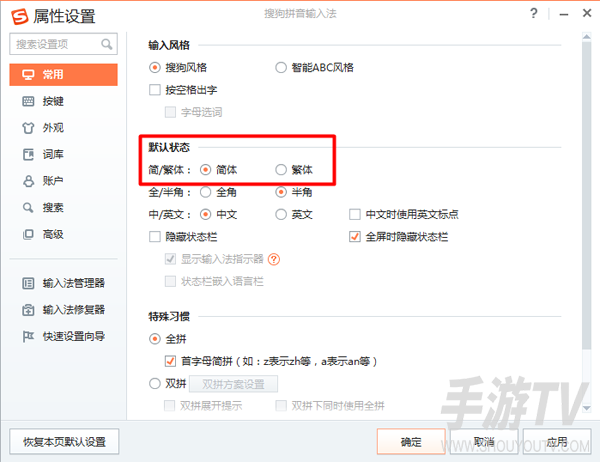Click the magnifier icon beside 搜索
600x462 pixels.
[x=28, y=208]
